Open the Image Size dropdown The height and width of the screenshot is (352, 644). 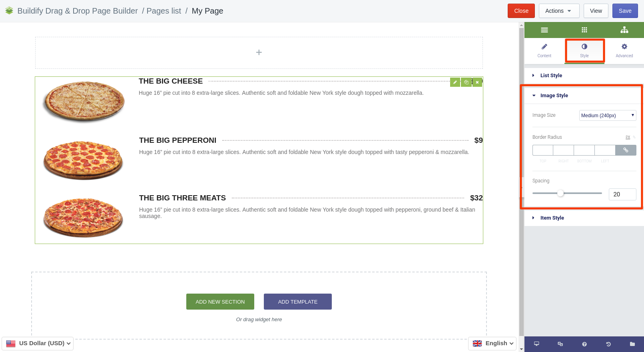(608, 115)
